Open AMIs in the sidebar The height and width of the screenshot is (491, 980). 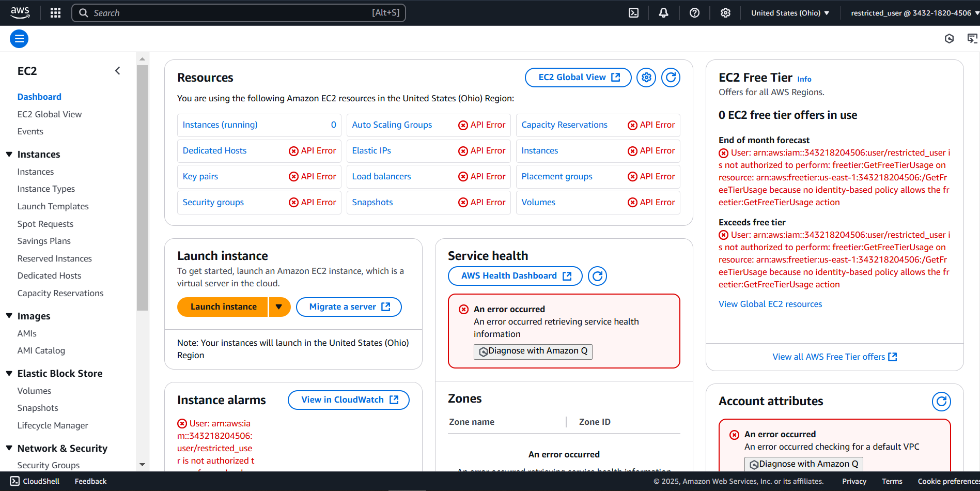(x=27, y=333)
